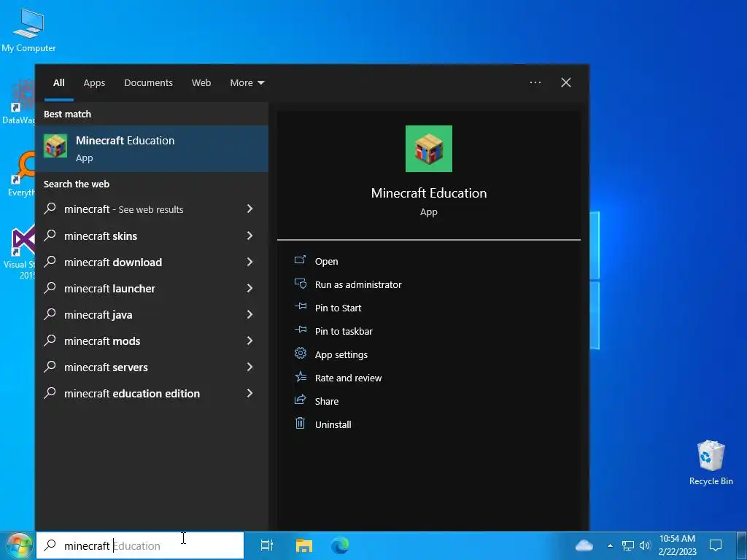The height and width of the screenshot is (560, 747).
Task: Click the minecraft search text field
Action: click(140, 545)
